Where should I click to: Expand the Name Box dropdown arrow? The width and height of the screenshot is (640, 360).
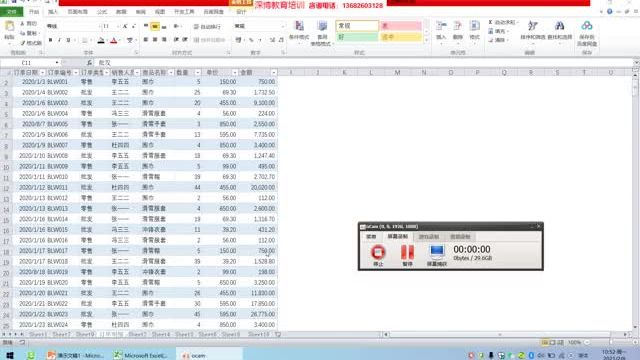coord(57,62)
